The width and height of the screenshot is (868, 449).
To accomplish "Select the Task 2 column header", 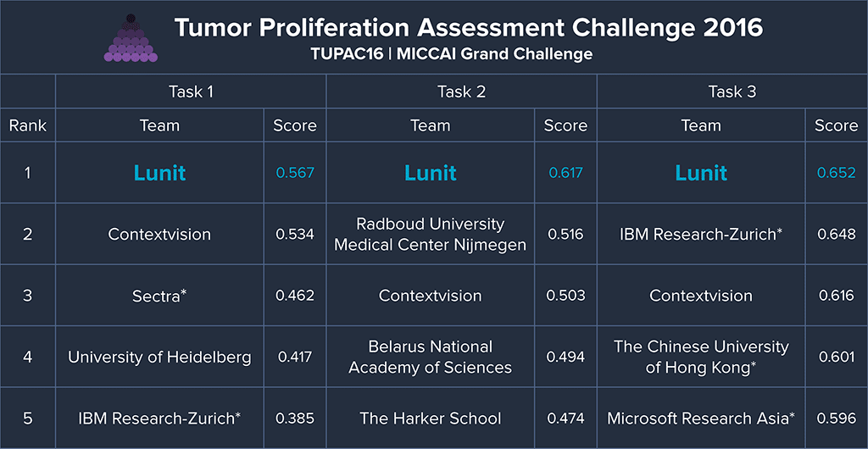I will (x=461, y=91).
